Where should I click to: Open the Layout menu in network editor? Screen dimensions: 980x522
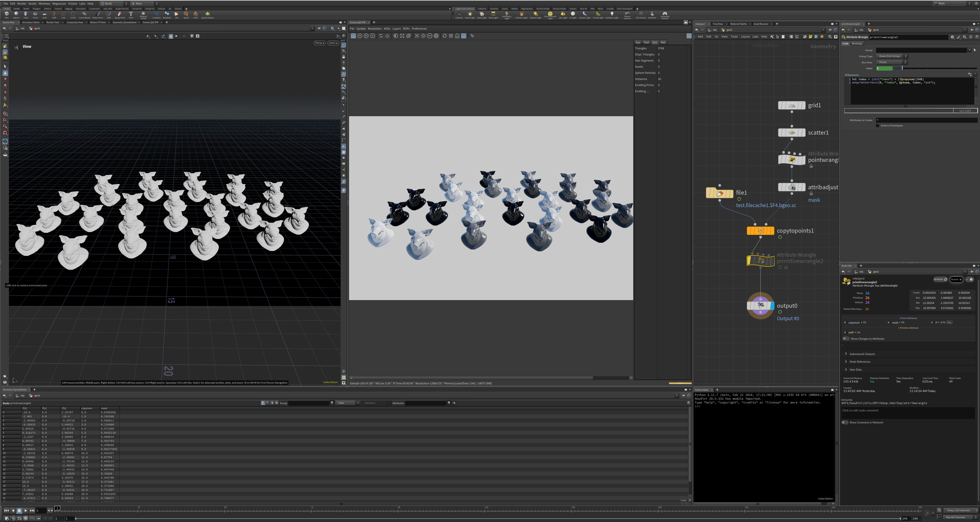[x=745, y=37]
